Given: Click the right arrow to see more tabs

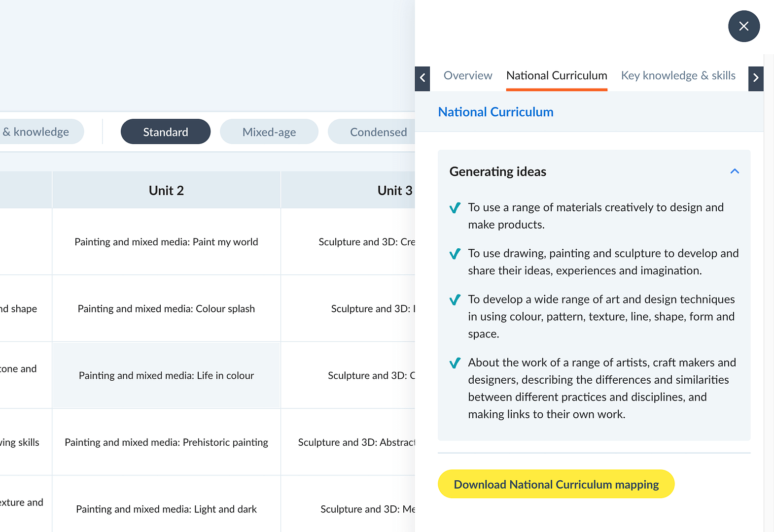Looking at the screenshot, I should [756, 78].
